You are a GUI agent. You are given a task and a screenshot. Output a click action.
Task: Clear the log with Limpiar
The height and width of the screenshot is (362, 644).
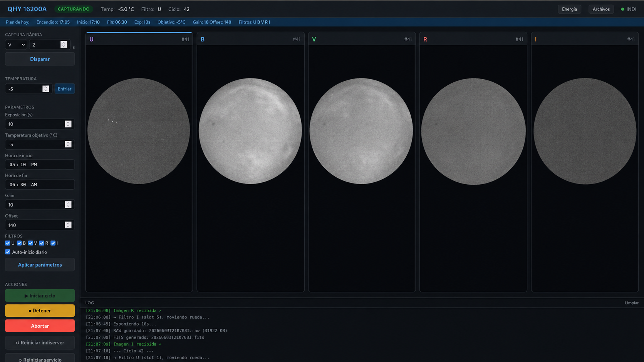[x=631, y=303]
